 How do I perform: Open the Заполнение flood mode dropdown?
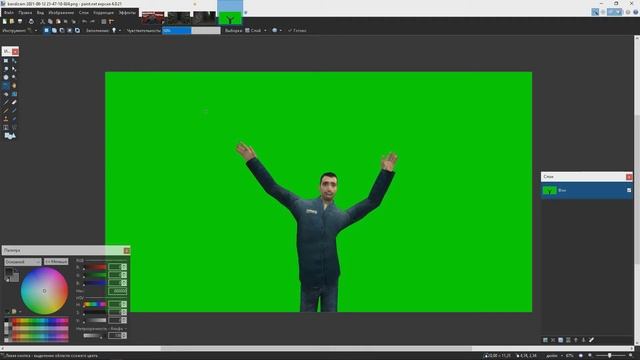click(116, 31)
